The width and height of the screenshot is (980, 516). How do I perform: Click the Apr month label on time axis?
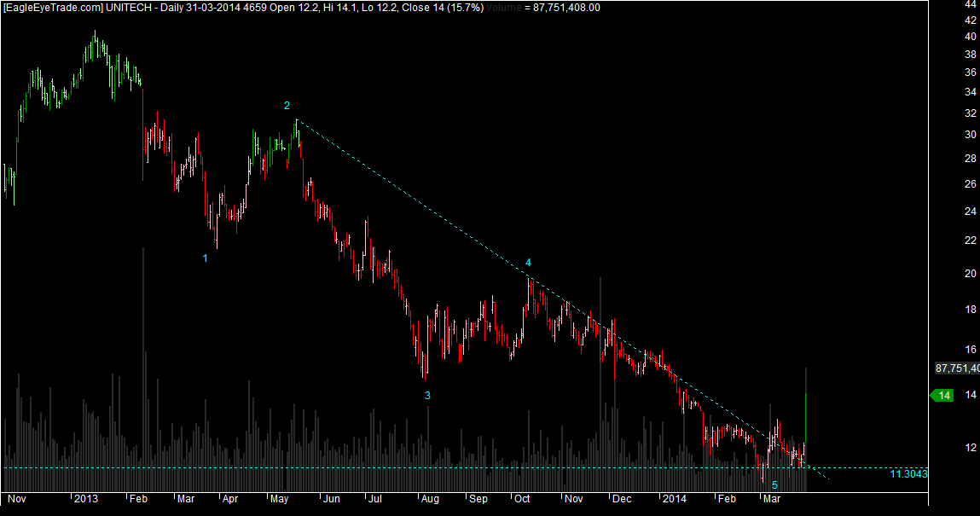(x=230, y=498)
